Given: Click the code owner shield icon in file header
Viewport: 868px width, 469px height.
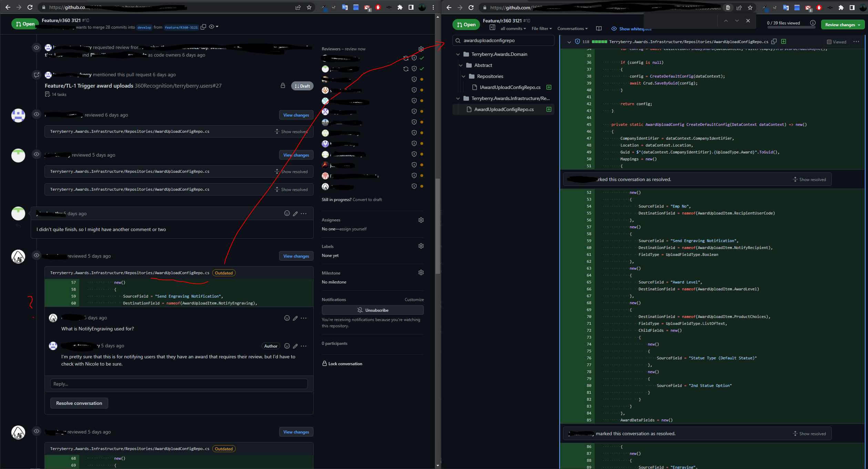Looking at the screenshot, I should point(578,41).
